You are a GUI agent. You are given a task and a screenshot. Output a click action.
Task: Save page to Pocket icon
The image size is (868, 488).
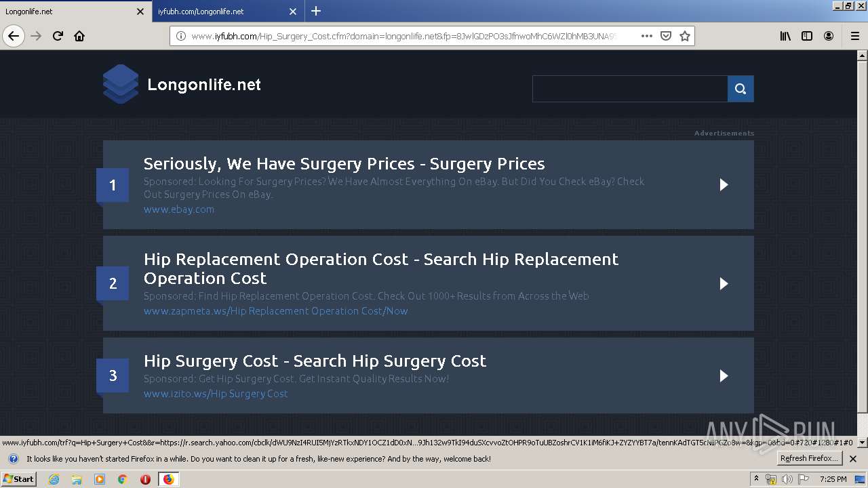pyautogui.click(x=666, y=36)
